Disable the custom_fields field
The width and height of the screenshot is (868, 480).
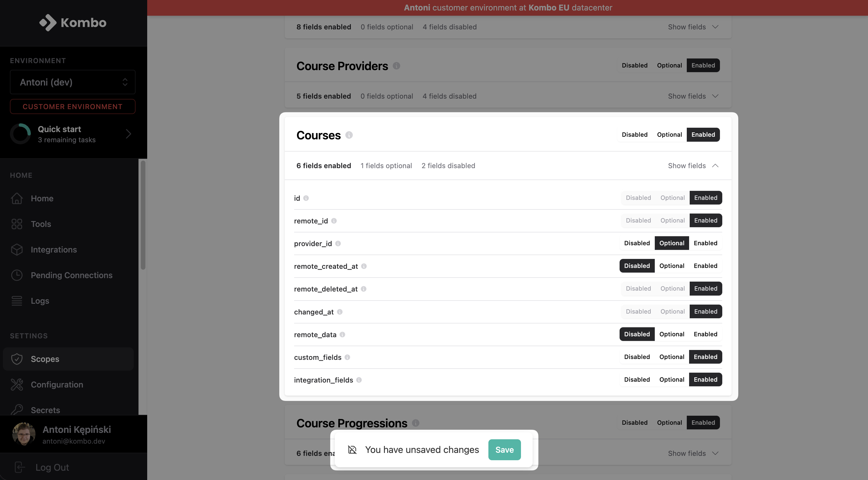[x=636, y=357]
